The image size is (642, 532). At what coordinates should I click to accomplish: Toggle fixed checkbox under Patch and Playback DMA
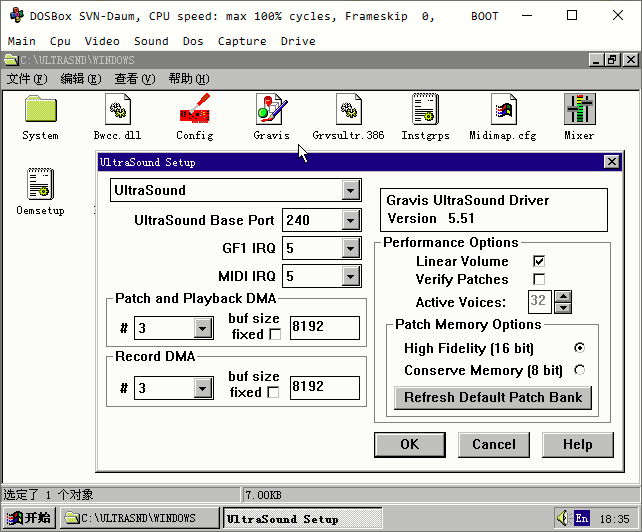tap(275, 335)
